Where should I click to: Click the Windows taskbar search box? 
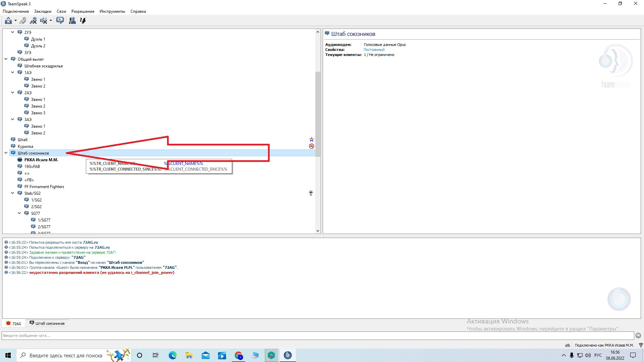click(74, 355)
